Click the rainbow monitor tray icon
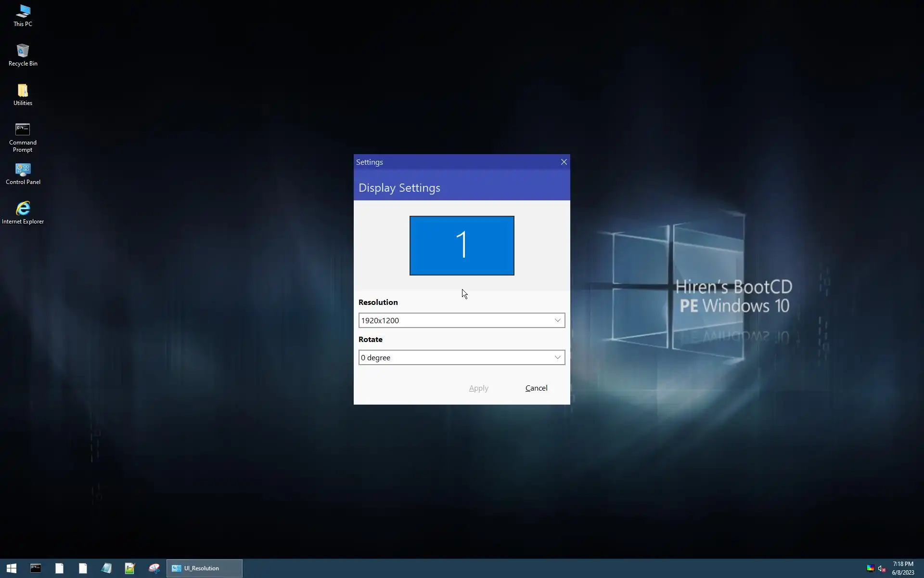Viewport: 924px width, 578px height. pos(870,568)
